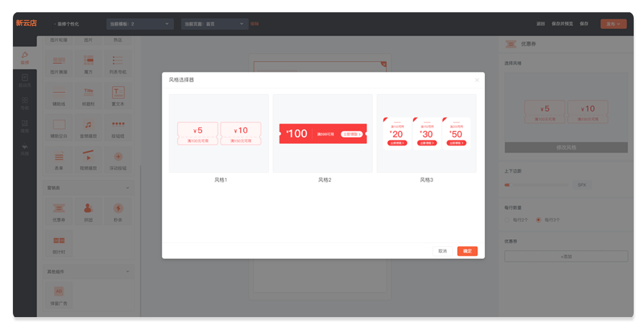The image size is (644, 330).
Task: Select the 每行3个 radio option
Action: pyautogui.click(x=538, y=220)
